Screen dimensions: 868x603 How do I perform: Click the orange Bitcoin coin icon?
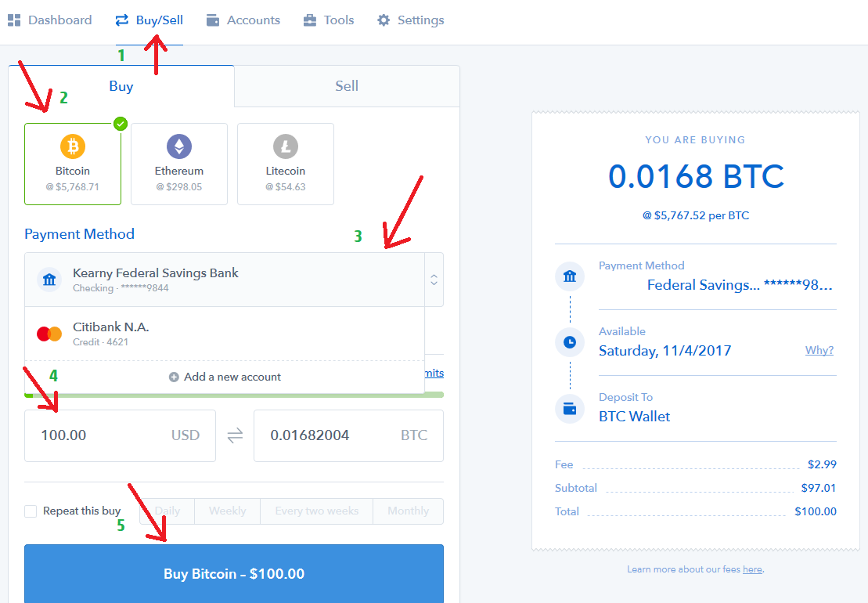coord(73,146)
